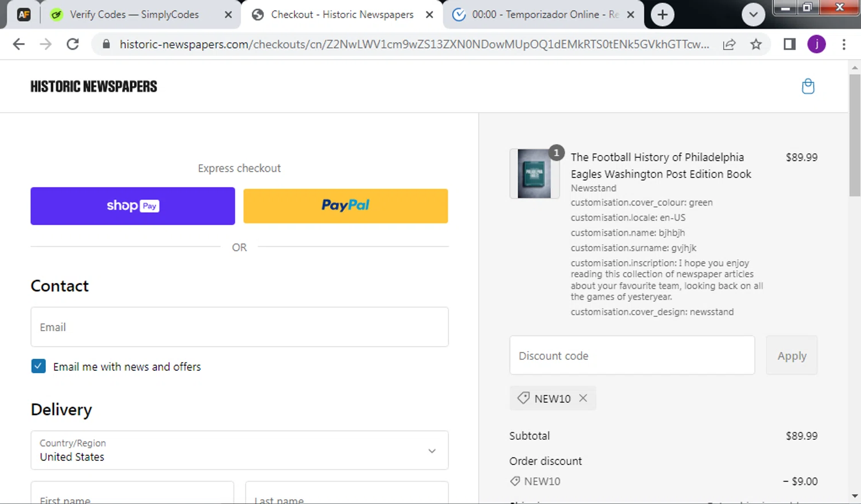This screenshot has height=504, width=861.
Task: Click the page vertical scrollbar thumb
Action: point(855,135)
